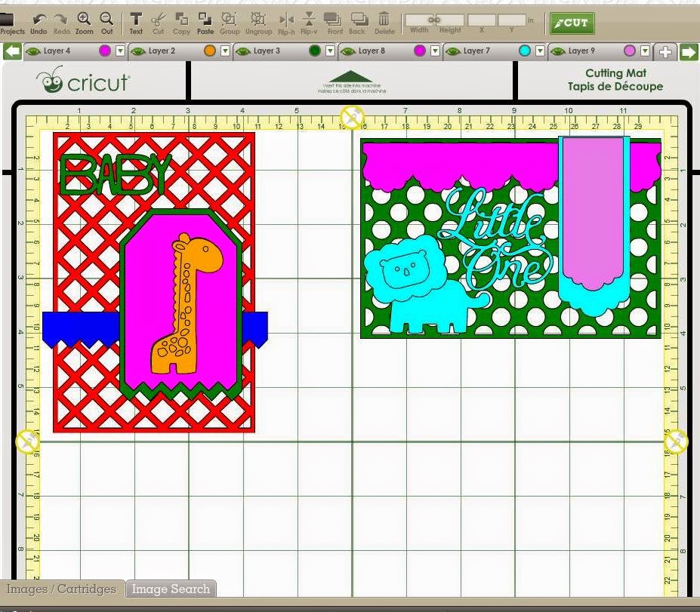
Task: Open the Layer 9 dropdown arrow
Action: [645, 51]
